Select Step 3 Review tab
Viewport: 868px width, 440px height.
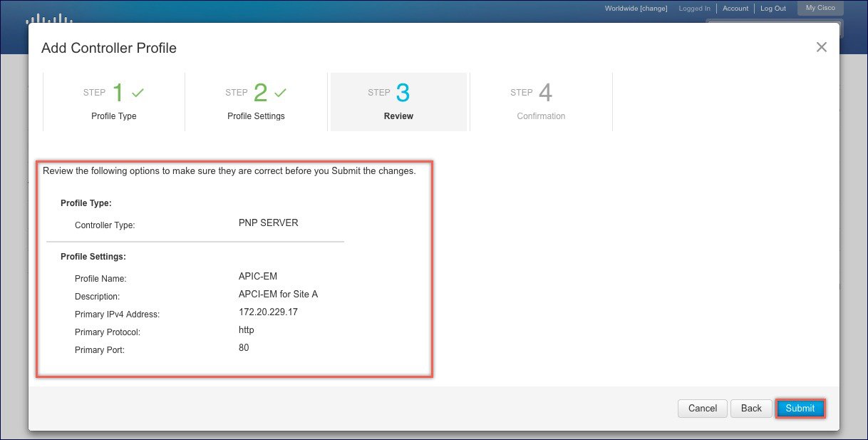tap(399, 102)
